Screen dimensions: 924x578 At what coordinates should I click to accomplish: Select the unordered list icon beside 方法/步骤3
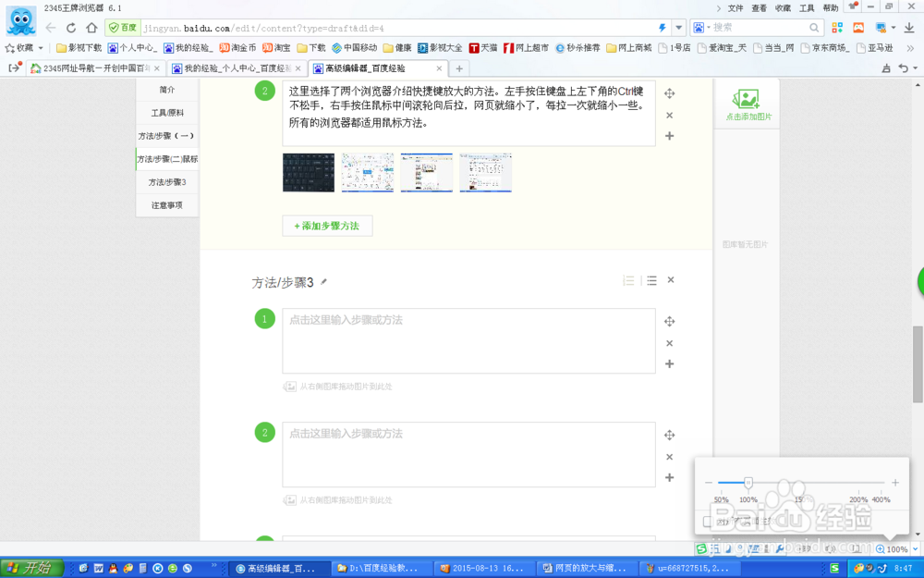click(651, 279)
